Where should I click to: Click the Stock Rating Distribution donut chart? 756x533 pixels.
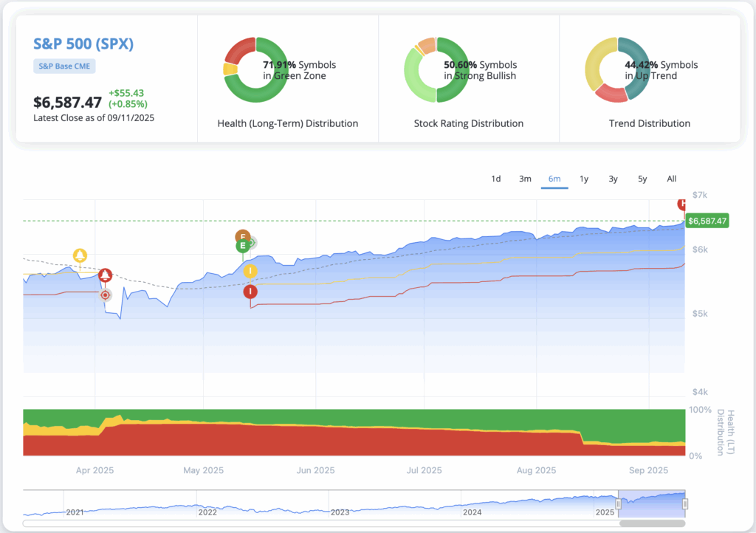pyautogui.click(x=436, y=70)
